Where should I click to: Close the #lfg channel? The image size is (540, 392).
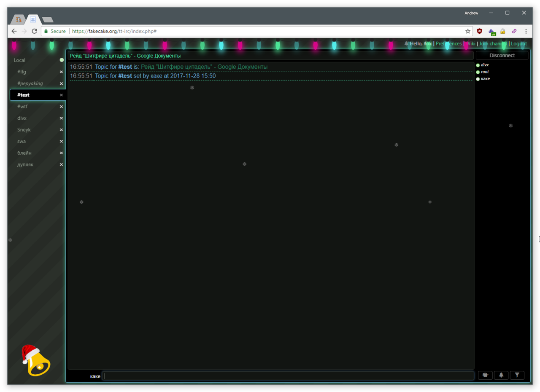point(61,72)
